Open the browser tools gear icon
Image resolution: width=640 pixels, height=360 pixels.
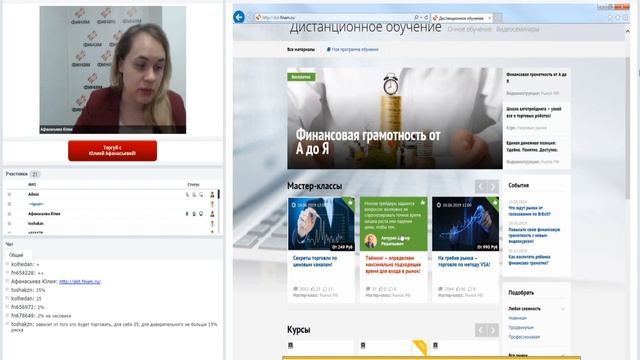pos(625,18)
